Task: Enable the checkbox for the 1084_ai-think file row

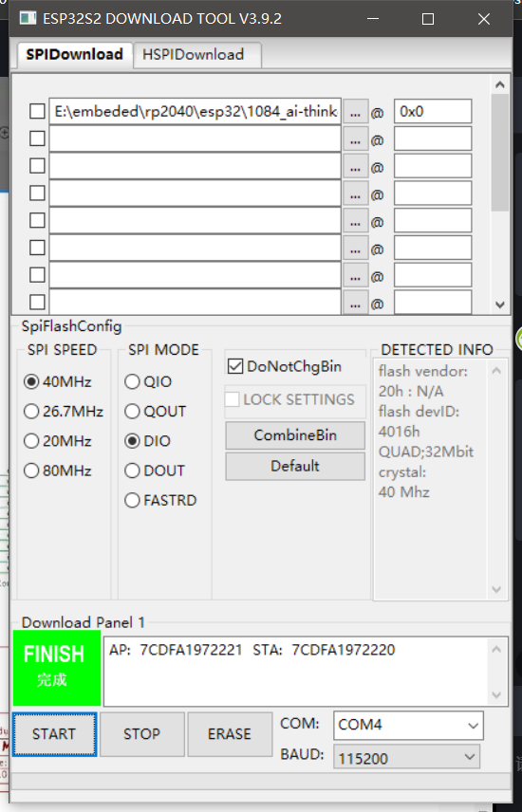Action: tap(37, 111)
